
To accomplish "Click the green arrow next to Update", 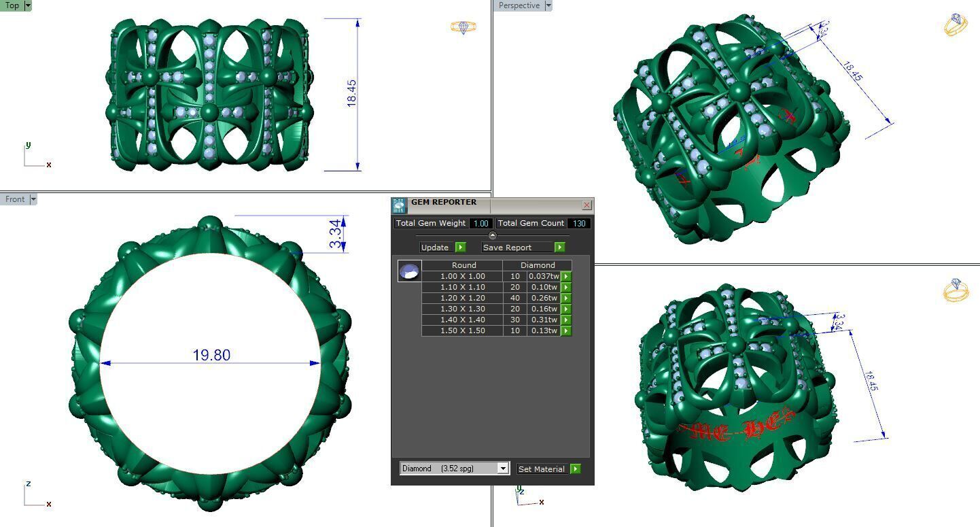I will (x=460, y=248).
